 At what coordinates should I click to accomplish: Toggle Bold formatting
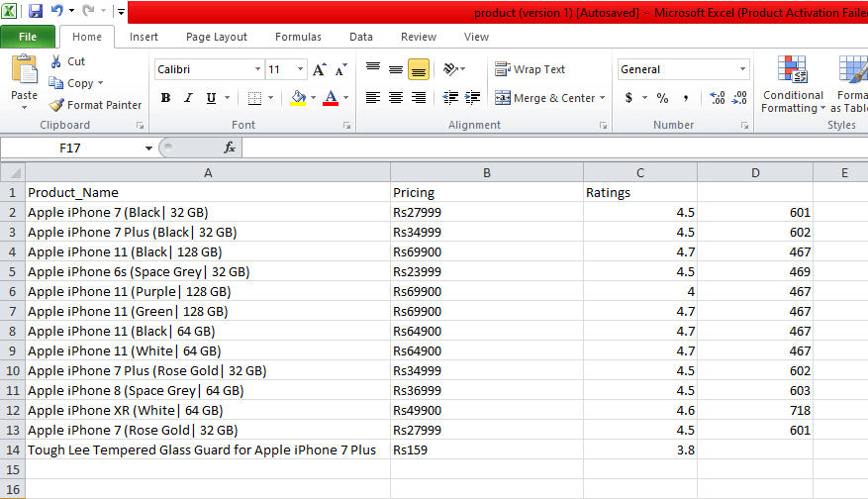165,98
